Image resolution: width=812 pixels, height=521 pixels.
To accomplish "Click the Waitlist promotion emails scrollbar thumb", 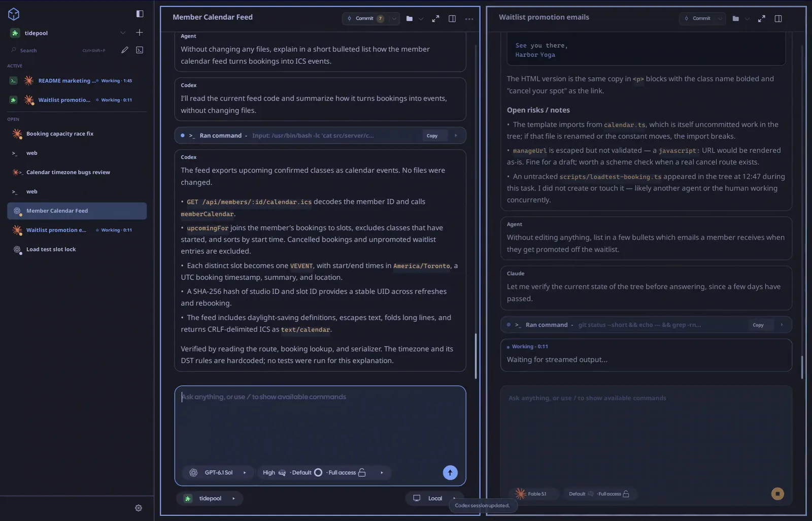I will tap(802, 367).
